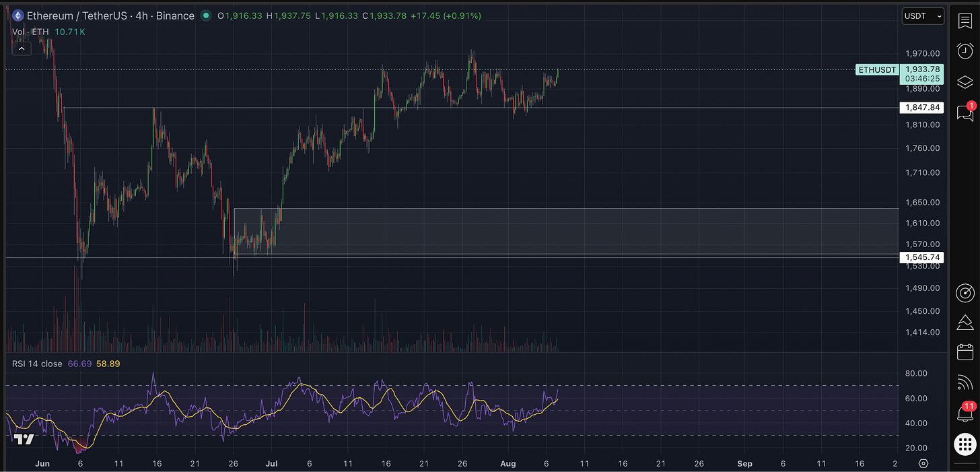This screenshot has height=472, width=980.
Task: Open the screener radar target icon
Action: [x=965, y=293]
